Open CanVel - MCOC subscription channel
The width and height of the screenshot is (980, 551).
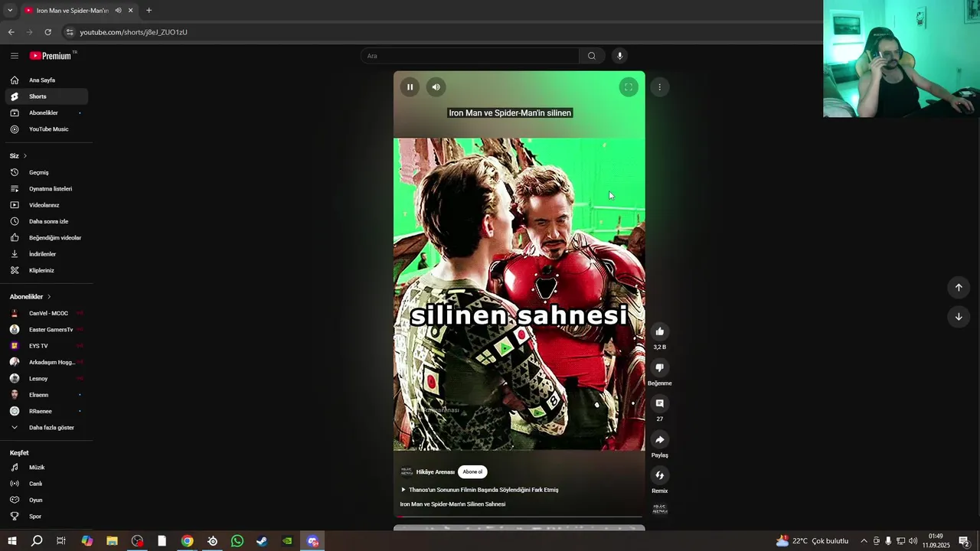tap(46, 314)
